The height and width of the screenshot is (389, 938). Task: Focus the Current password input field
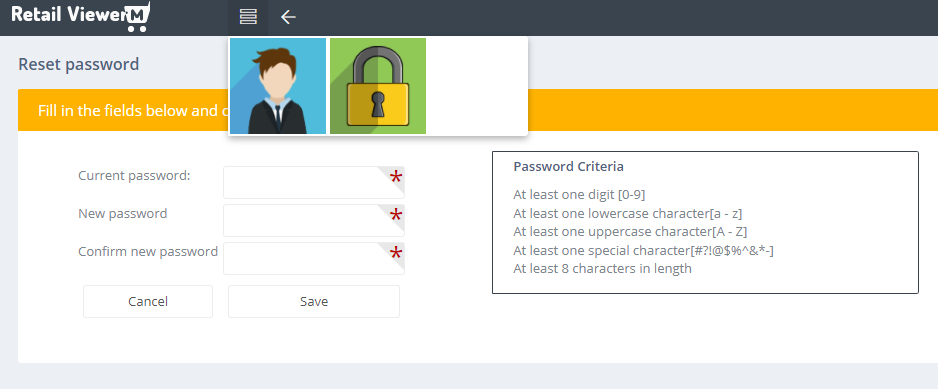coord(314,183)
